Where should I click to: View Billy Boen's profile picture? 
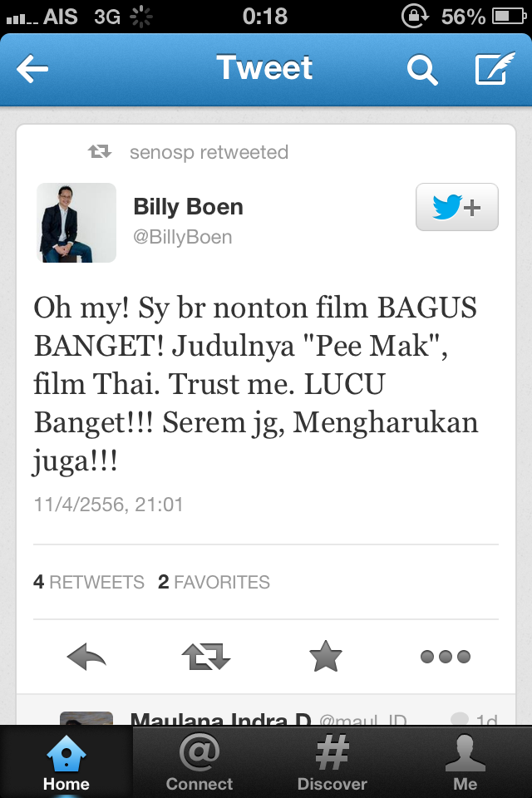76,223
